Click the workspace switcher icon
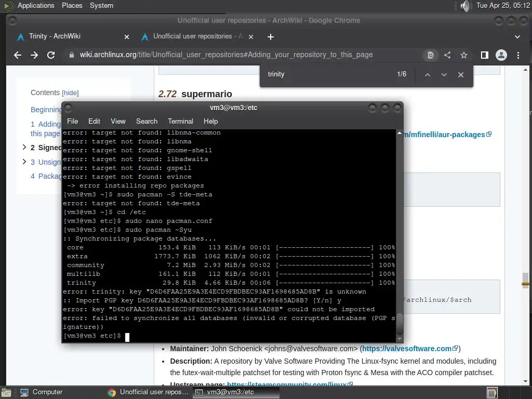 [492, 393]
